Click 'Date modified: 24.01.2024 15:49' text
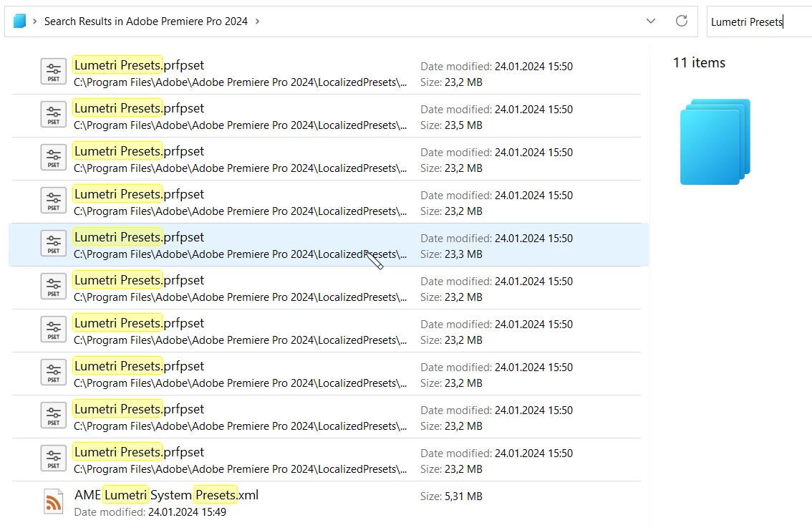 tap(150, 512)
